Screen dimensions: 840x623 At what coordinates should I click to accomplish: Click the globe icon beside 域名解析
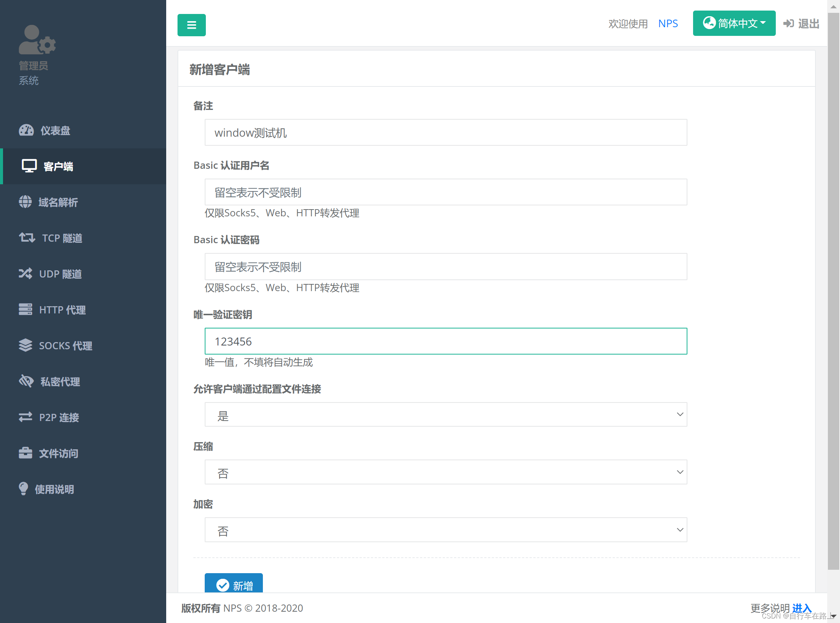coord(25,202)
